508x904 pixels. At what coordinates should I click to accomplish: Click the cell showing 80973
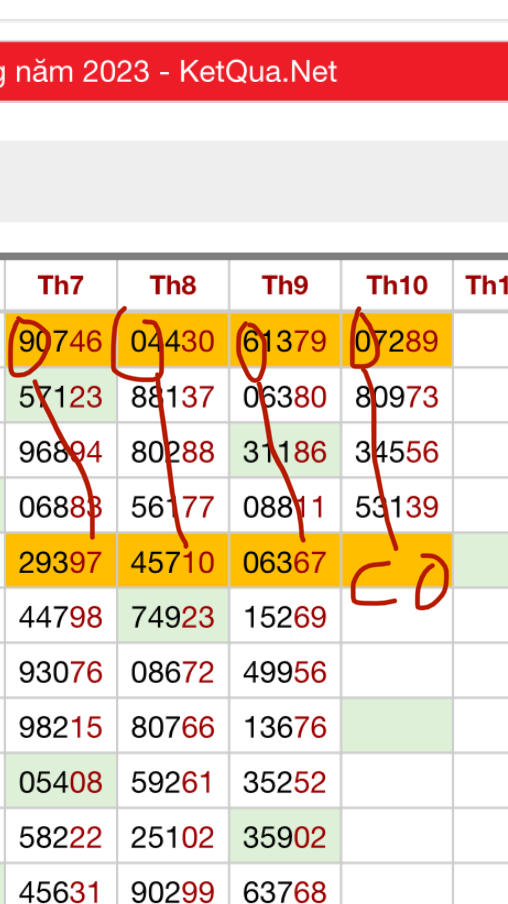coord(397,397)
